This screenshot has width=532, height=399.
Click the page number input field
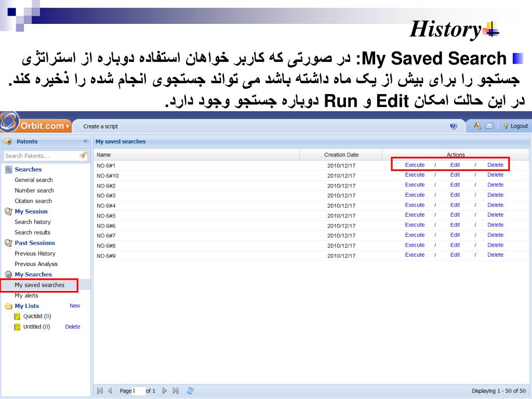click(138, 391)
